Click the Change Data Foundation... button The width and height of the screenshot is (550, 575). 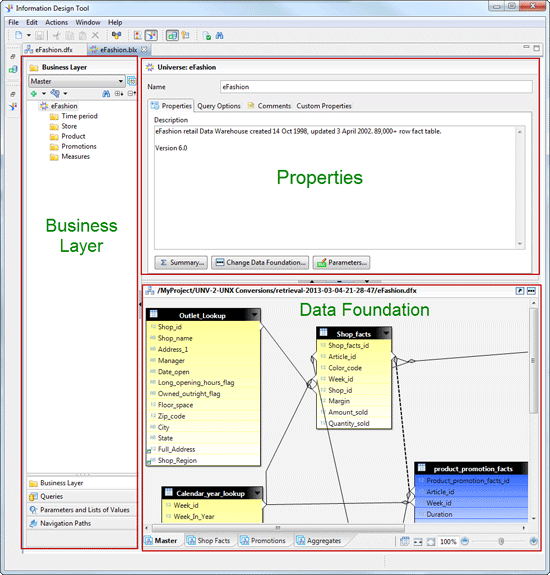[260, 263]
